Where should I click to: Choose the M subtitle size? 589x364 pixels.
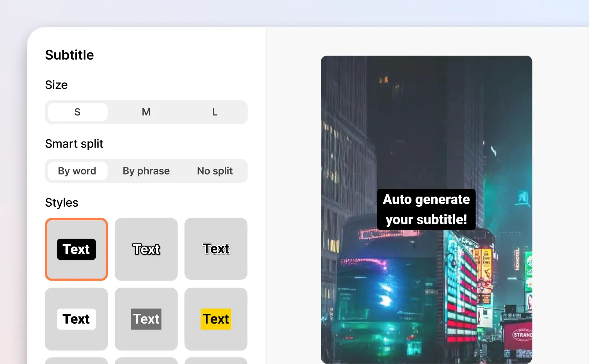click(x=146, y=112)
